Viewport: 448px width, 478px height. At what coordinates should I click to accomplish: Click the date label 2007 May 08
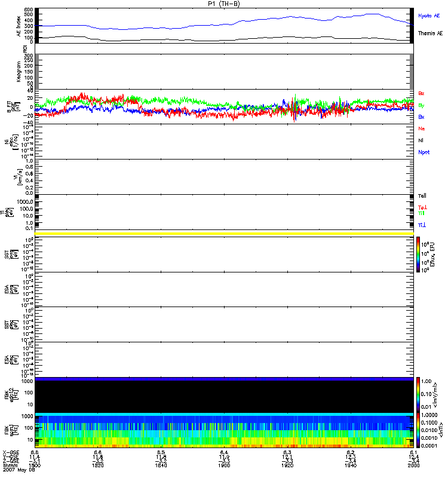19,470
